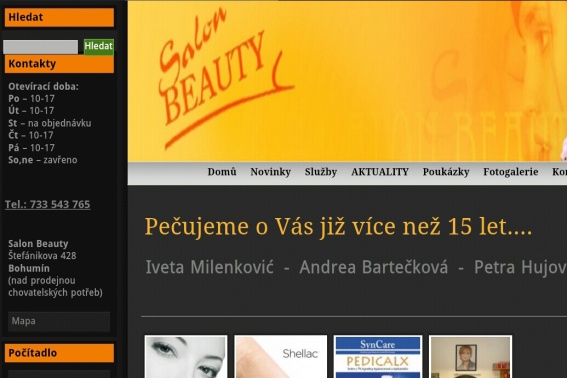Screen dimensions: 567x378
Task: Go to the Služby page
Action: pyautogui.click(x=321, y=172)
